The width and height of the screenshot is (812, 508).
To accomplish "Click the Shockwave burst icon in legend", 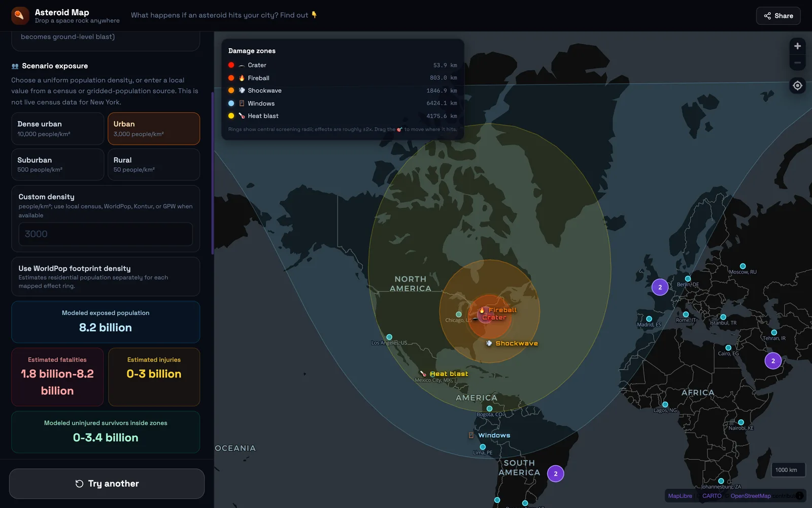I will coord(242,90).
